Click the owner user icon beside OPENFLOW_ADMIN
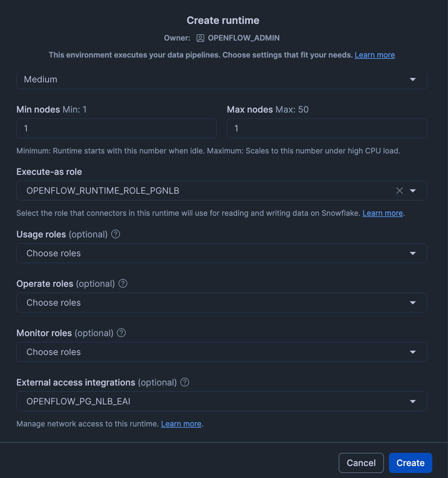448x478 pixels. (200, 38)
